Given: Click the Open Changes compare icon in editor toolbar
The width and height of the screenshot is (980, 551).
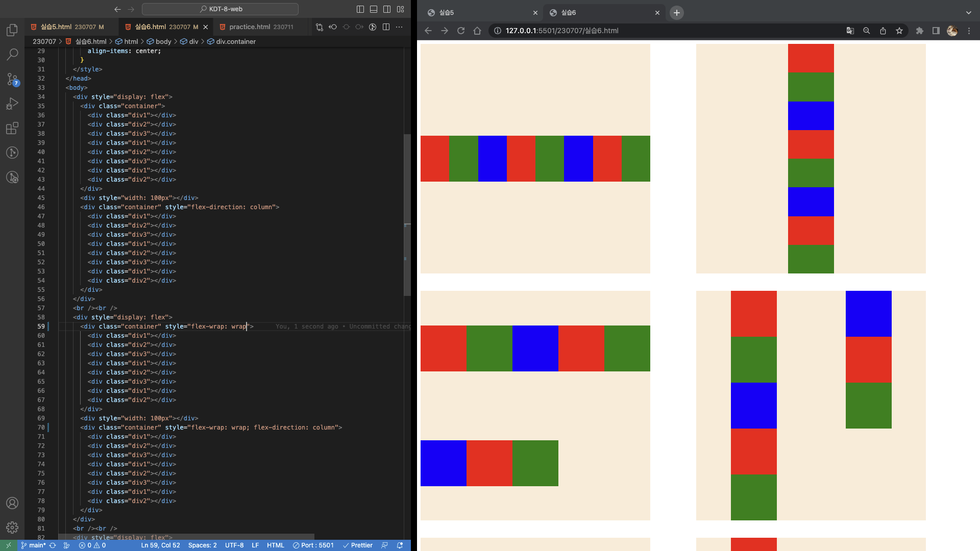Looking at the screenshot, I should pos(320,27).
